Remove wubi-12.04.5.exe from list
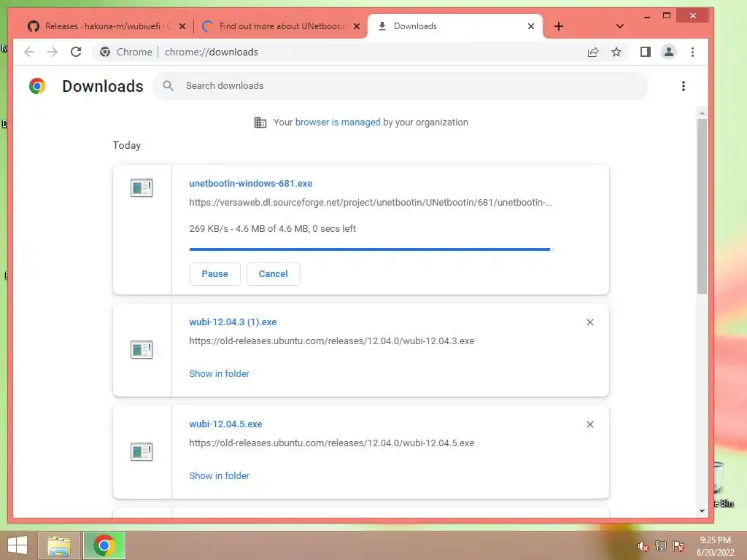The width and height of the screenshot is (747, 560). (589, 424)
